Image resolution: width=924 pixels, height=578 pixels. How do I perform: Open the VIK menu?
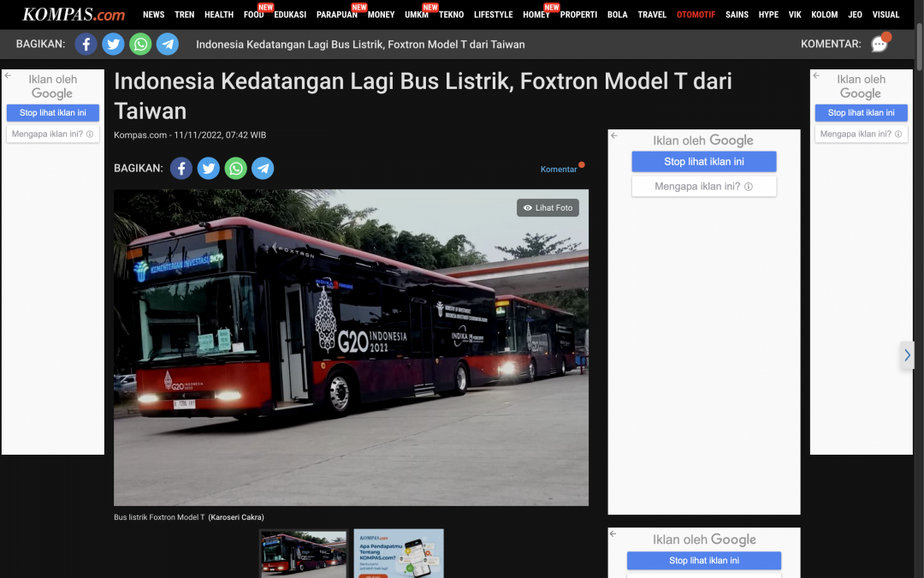(x=795, y=15)
